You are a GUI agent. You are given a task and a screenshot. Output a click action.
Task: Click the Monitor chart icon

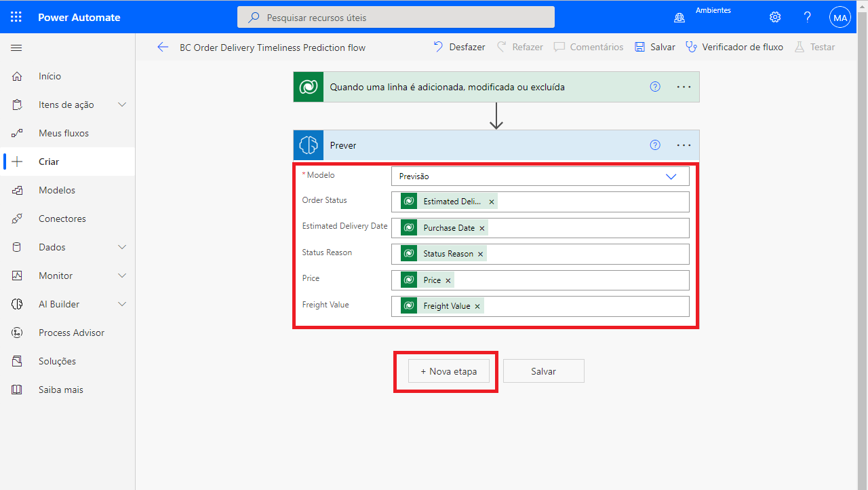coord(17,276)
